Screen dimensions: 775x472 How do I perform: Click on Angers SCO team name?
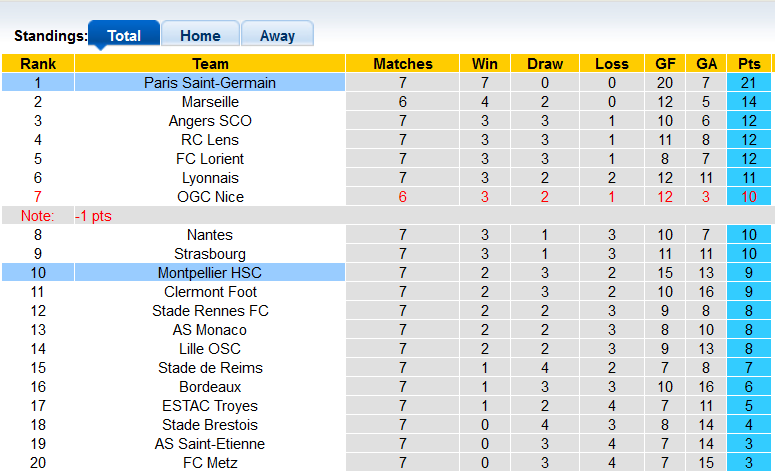210,121
